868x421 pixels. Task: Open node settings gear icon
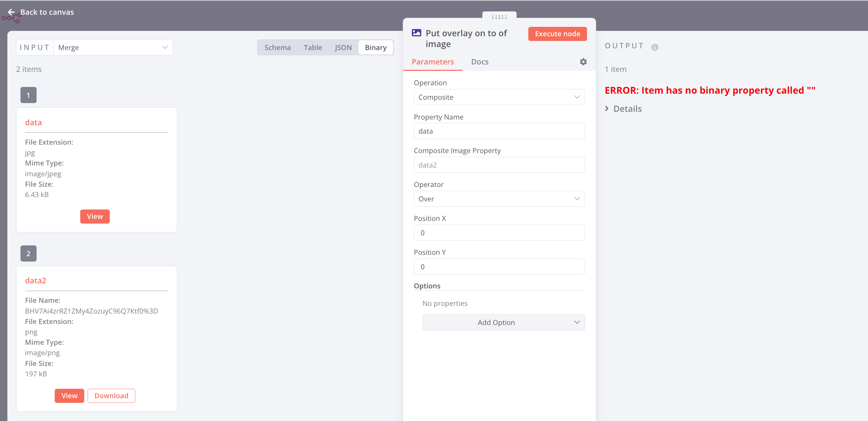click(x=583, y=62)
